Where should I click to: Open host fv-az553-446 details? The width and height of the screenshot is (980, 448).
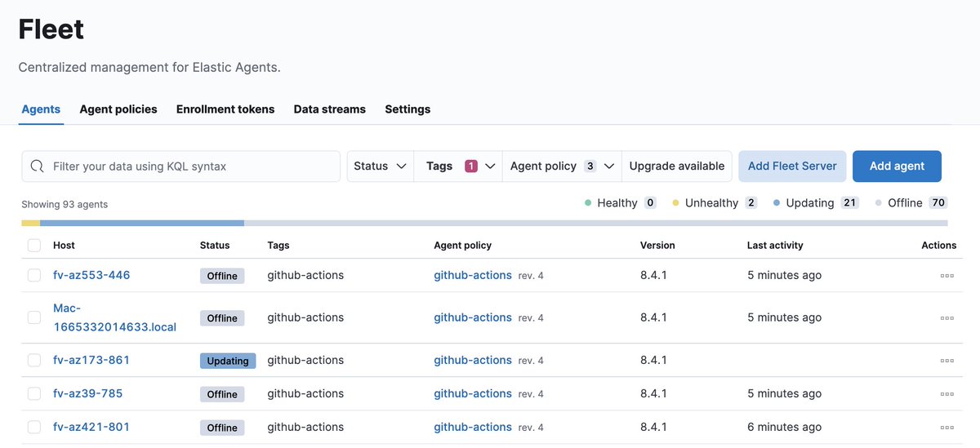[x=91, y=275]
